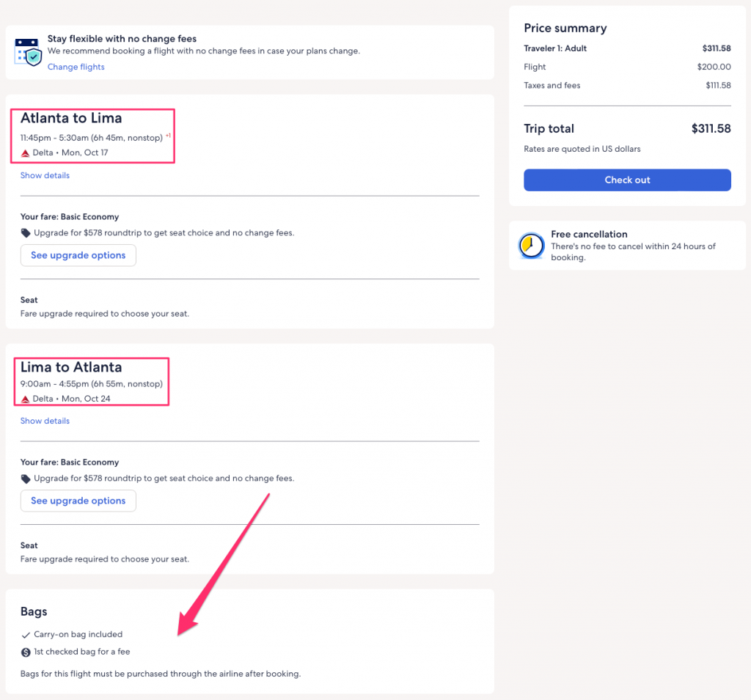Image resolution: width=751 pixels, height=700 pixels.
Task: Expand Show details for Atlanta to Lima flight
Action: tap(45, 176)
